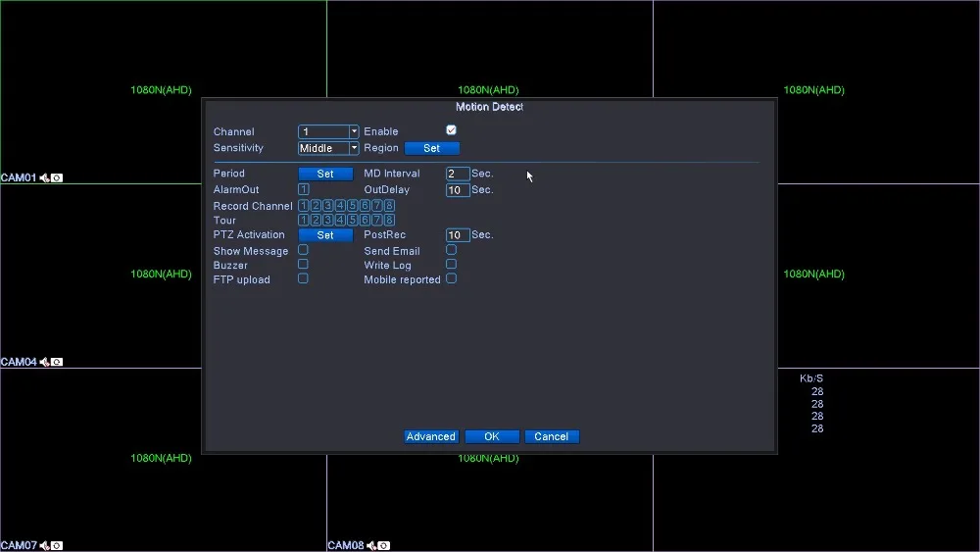Toggle Record Channel 3 box
Screen dimensions: 980x552
pyautogui.click(x=328, y=205)
